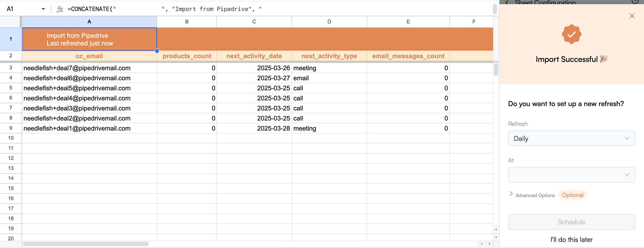Screen dimensions: 644x248
Task: Open the Refresh frequency dropdown showing Daily
Action: 571,138
